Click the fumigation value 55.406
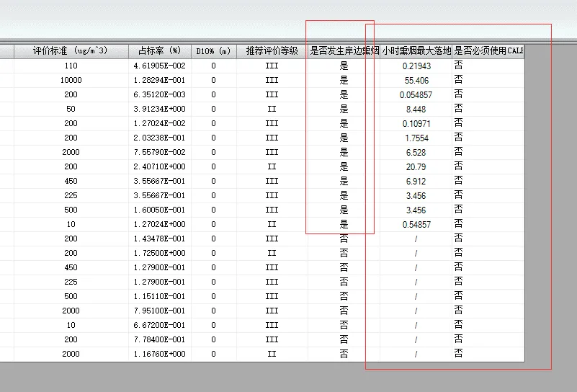 click(x=416, y=81)
